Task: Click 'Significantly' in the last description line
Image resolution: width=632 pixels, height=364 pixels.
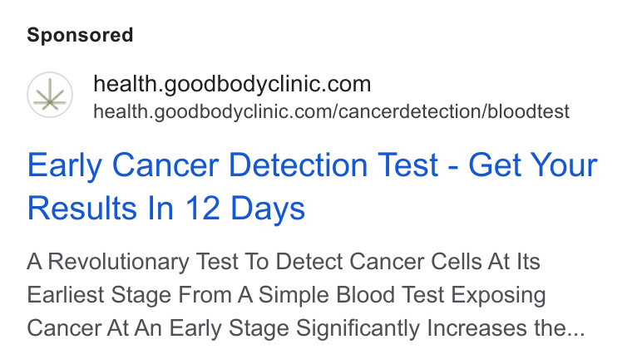Action: click(358, 327)
